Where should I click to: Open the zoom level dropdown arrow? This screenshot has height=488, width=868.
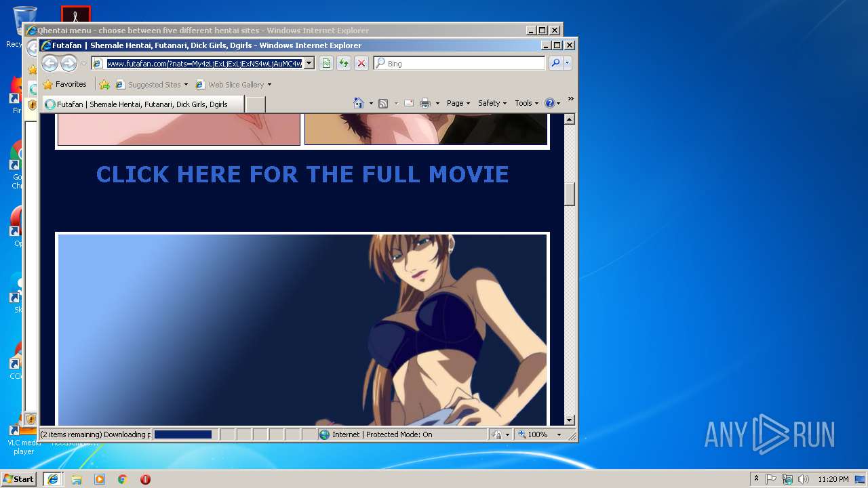click(x=559, y=434)
